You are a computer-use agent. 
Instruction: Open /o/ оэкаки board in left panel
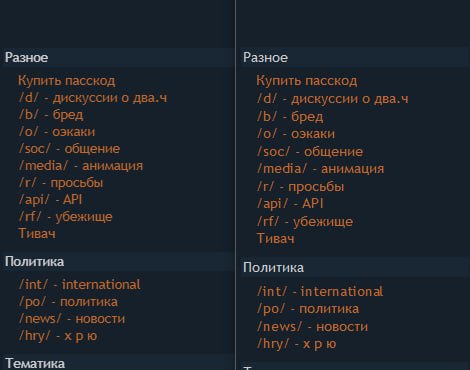(x=57, y=132)
